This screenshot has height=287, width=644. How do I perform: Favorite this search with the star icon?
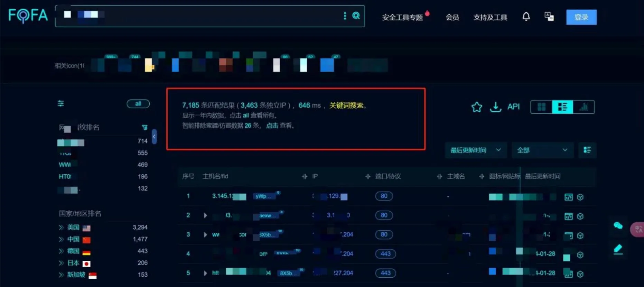point(477,107)
